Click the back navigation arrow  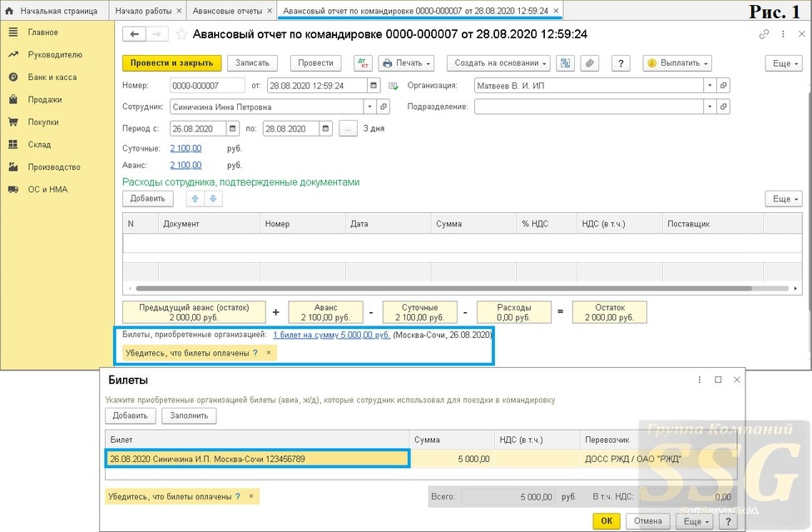point(135,34)
